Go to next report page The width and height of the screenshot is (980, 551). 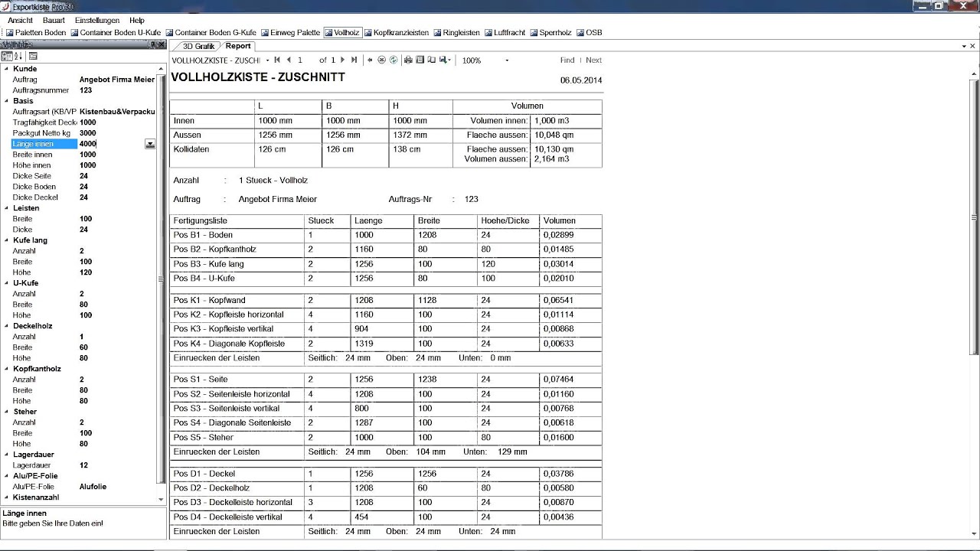coord(342,60)
